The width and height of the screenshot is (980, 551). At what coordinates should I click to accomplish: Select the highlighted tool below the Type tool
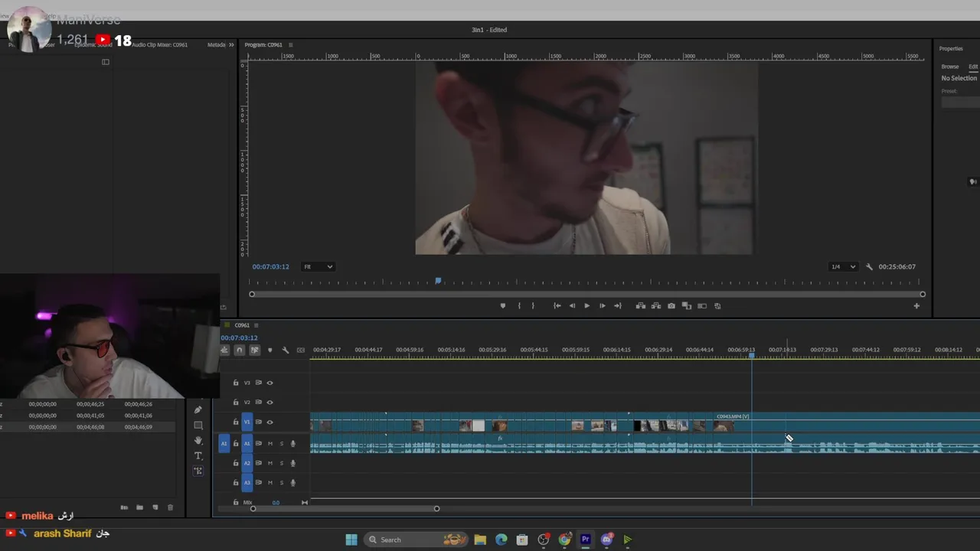tap(198, 471)
